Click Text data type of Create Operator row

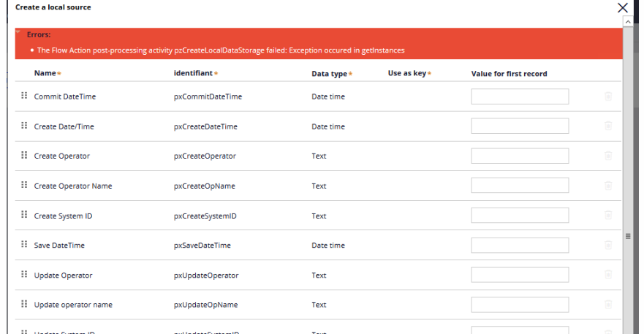(x=319, y=156)
